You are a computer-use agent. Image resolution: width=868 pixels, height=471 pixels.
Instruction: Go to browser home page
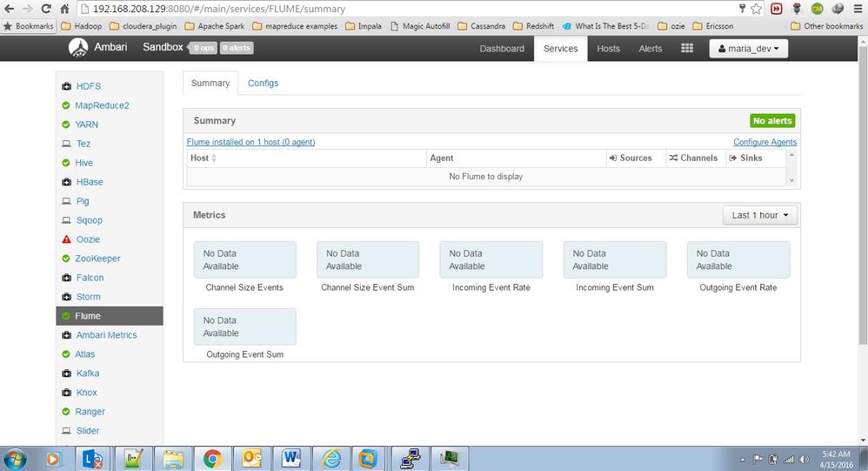click(64, 9)
